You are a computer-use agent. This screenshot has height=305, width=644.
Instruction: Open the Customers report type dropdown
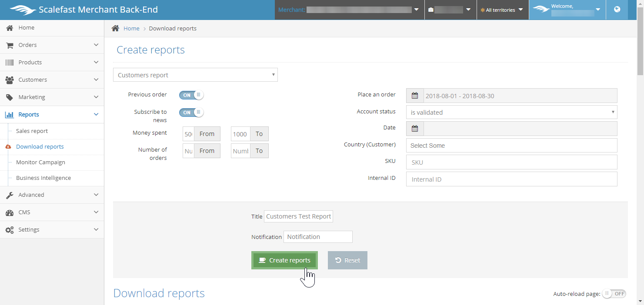[195, 75]
